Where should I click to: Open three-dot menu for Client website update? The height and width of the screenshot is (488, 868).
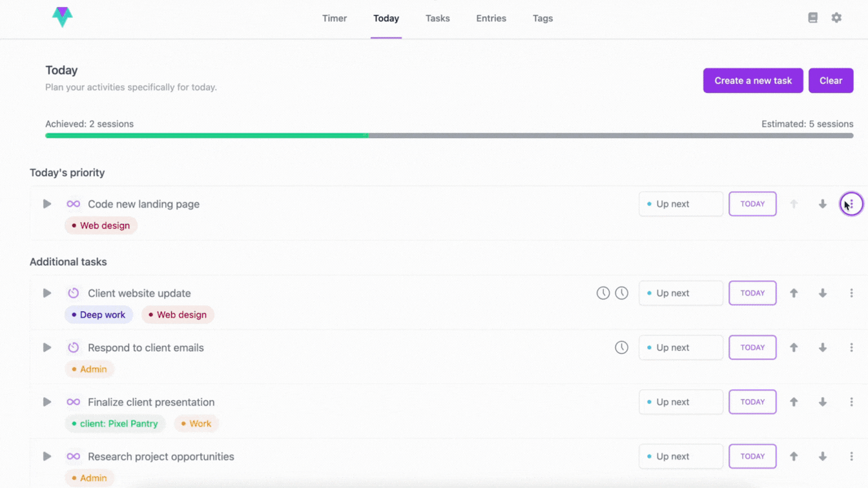pyautogui.click(x=851, y=293)
